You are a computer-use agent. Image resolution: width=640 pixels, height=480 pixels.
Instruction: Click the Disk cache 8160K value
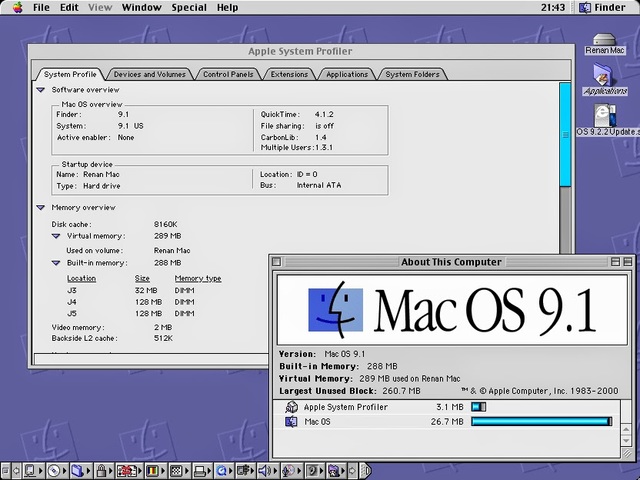(x=165, y=224)
